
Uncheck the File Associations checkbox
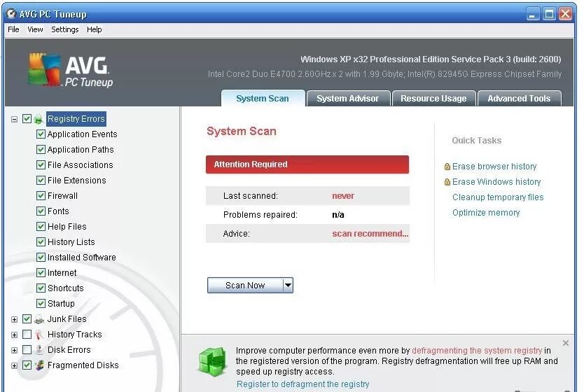[41, 165]
